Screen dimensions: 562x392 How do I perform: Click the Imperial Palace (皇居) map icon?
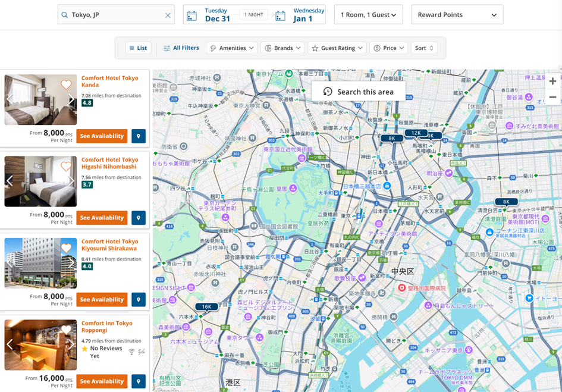(293, 189)
